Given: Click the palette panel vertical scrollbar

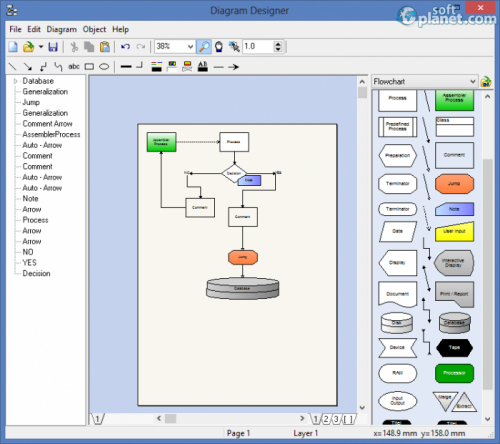Looking at the screenshot, I should click(x=488, y=275).
